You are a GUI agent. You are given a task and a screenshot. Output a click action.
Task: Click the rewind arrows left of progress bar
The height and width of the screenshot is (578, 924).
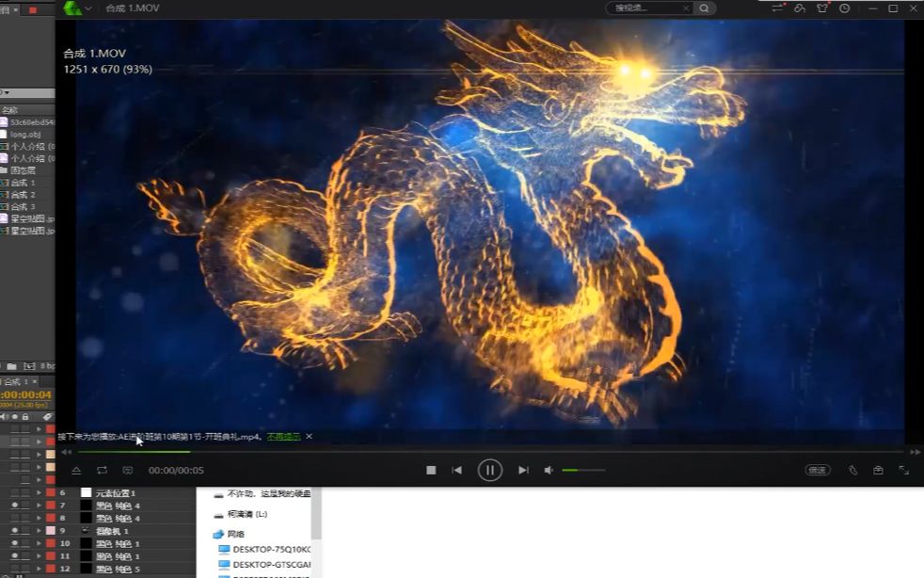pos(67,452)
